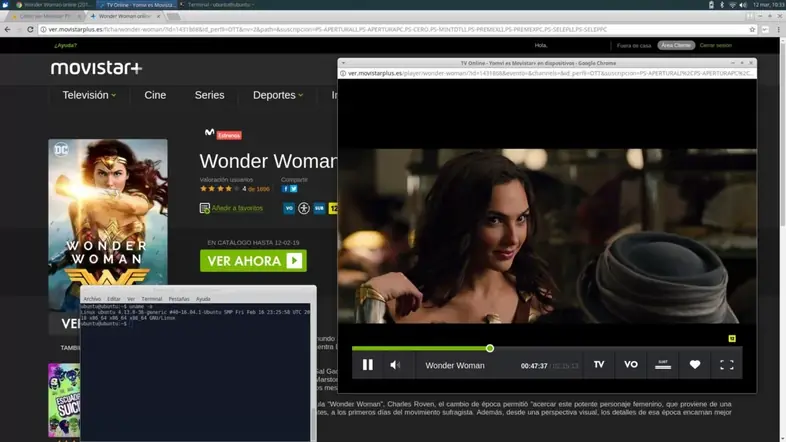Image resolution: width=786 pixels, height=442 pixels.
Task: Switch to the first browser tab
Action: pyautogui.click(x=45, y=16)
